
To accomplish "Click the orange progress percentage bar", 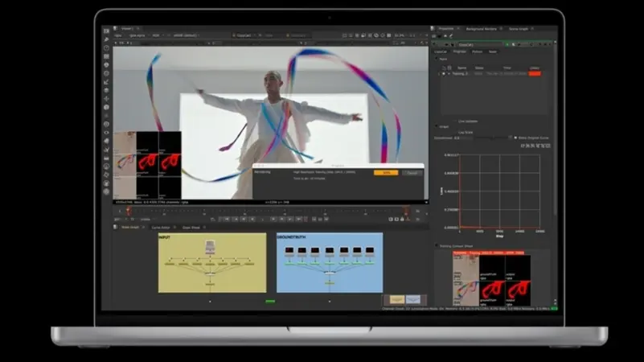I will click(386, 172).
